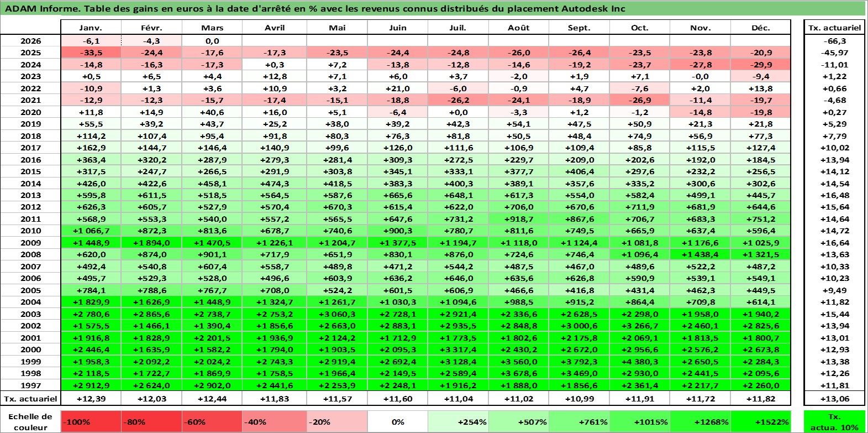This screenshot has width=868, height=433.
Task: Click the -20% color scale swatch
Action: [337, 421]
